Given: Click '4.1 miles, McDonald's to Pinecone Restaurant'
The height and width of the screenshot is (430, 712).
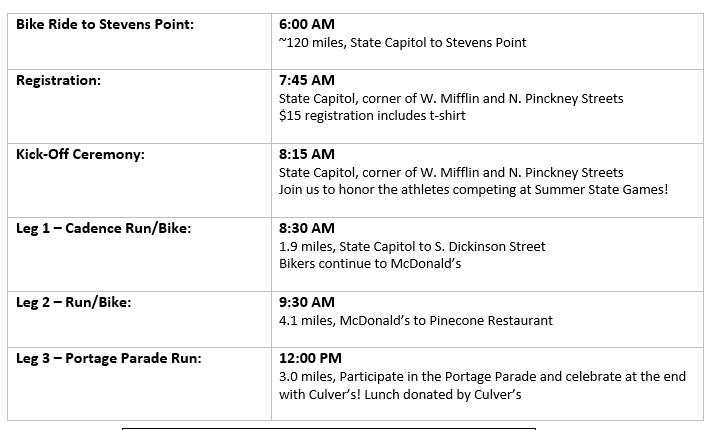Looking at the screenshot, I should coord(416,321).
